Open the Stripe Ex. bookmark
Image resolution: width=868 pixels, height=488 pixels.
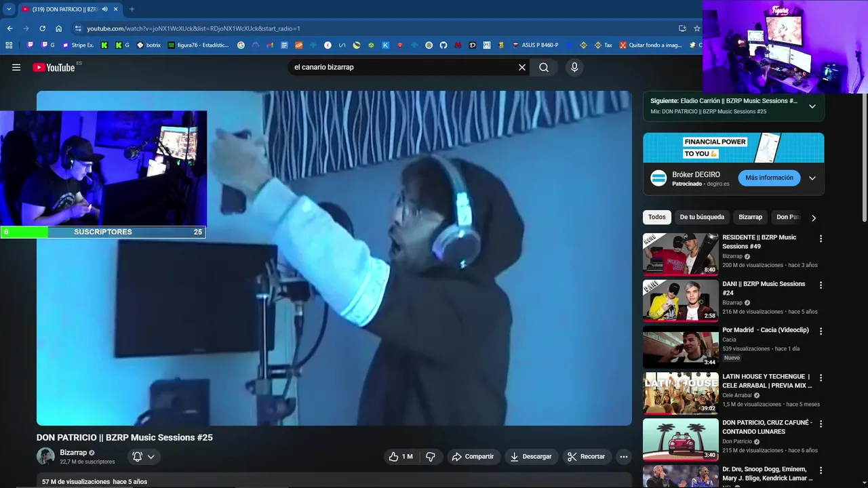pyautogui.click(x=78, y=45)
